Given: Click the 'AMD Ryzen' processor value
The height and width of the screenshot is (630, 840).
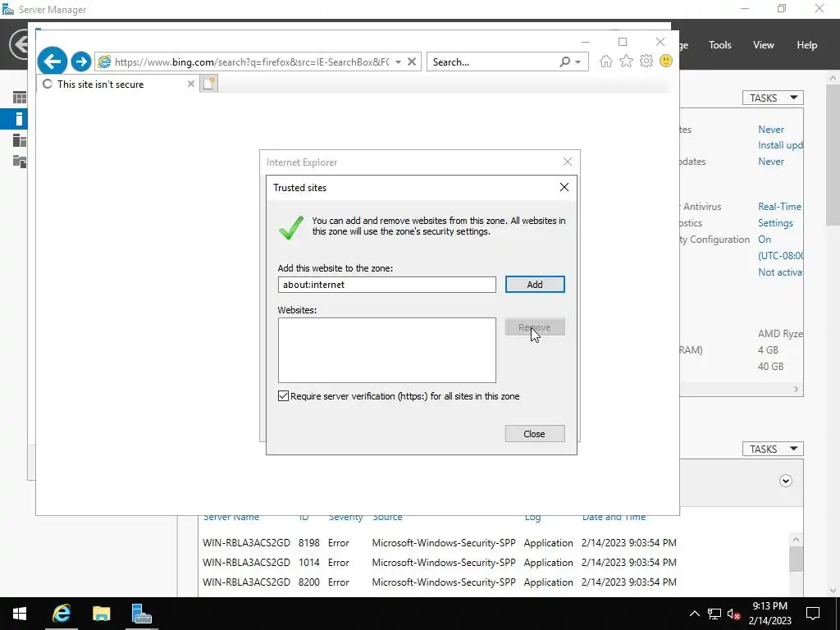Looking at the screenshot, I should tap(780, 333).
